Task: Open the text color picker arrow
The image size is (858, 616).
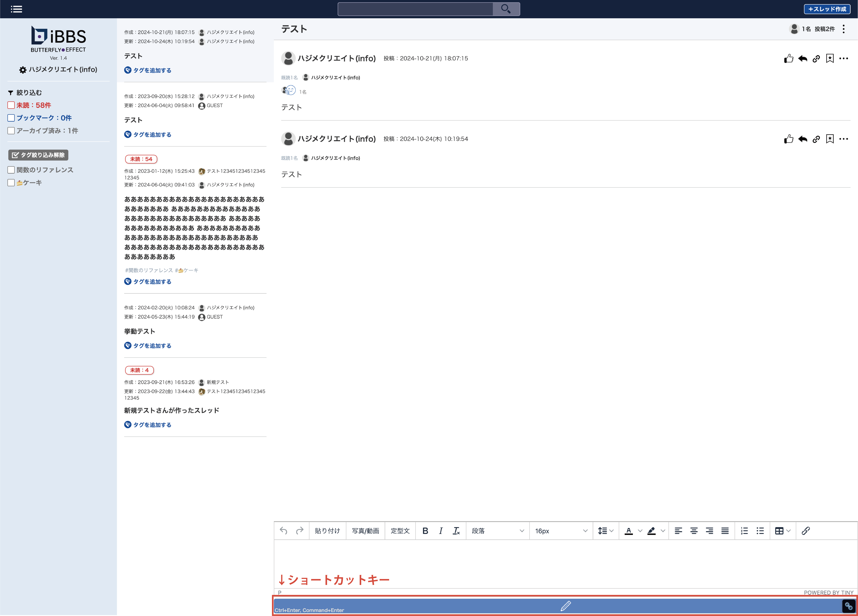Action: pos(640,531)
